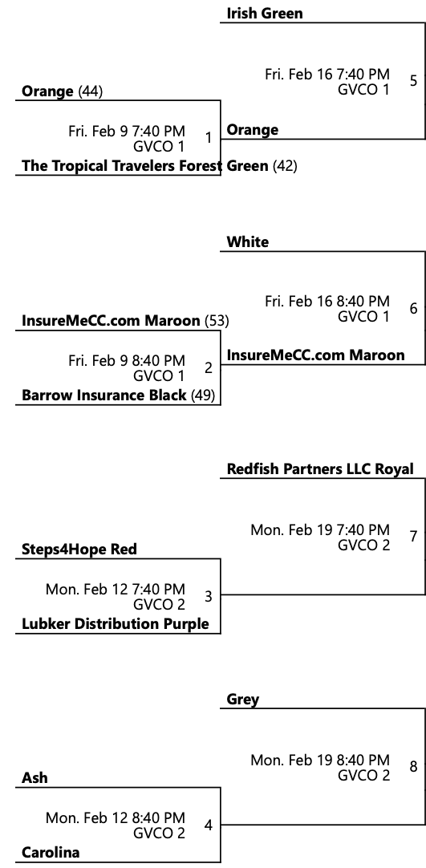The image size is (426, 868).
Task: Open Fri. Feb 16 8:40 PM game
Action: 327,309
